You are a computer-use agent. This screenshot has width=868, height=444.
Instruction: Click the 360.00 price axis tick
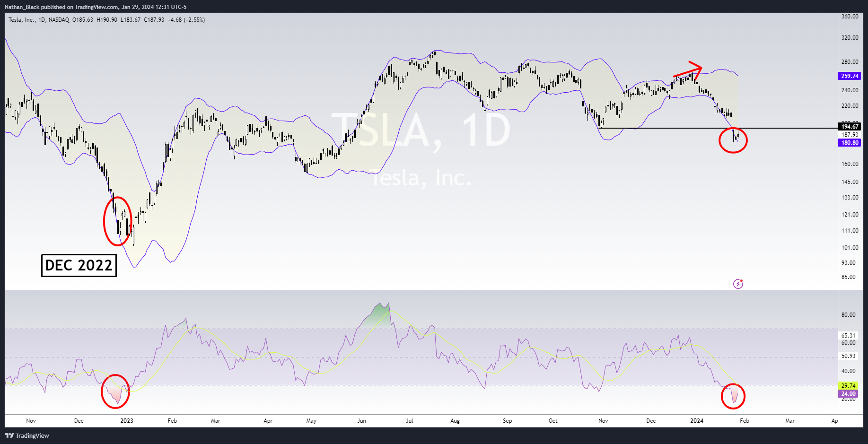(x=850, y=17)
